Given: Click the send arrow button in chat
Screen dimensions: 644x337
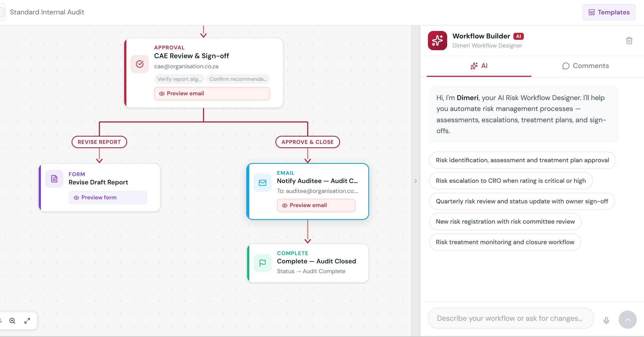Looking at the screenshot, I should (x=627, y=319).
